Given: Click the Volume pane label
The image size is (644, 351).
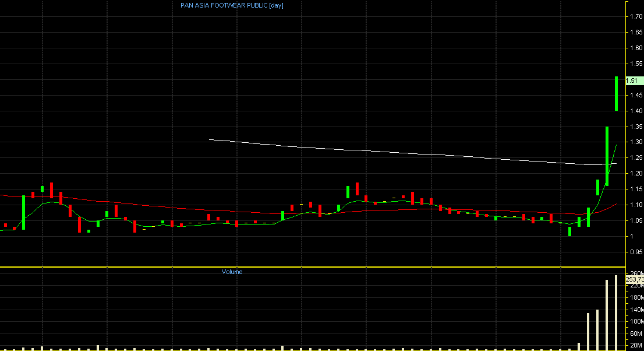Looking at the screenshot, I should (x=232, y=272).
